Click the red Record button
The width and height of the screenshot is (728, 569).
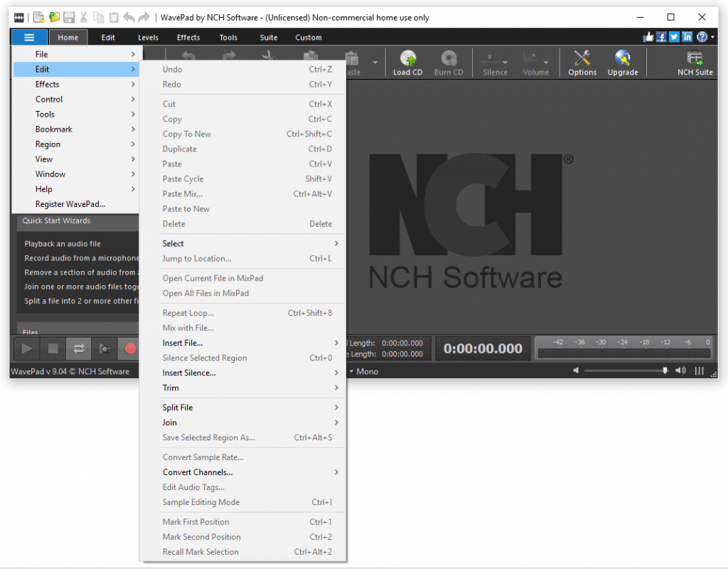point(129,349)
